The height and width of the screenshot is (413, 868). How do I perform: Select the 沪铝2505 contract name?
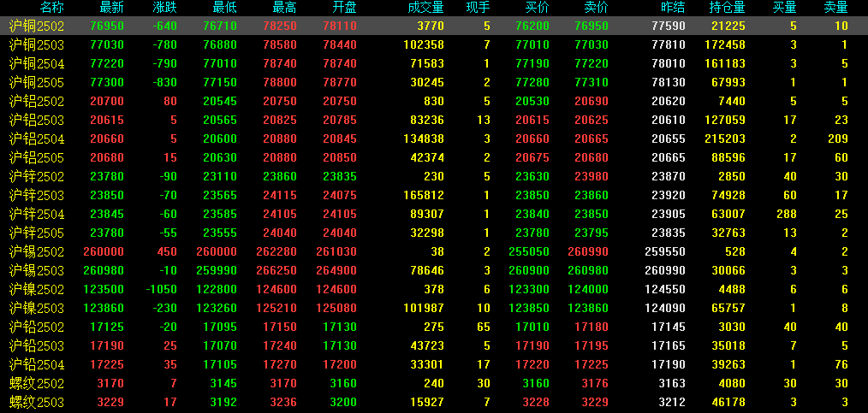pos(37,157)
